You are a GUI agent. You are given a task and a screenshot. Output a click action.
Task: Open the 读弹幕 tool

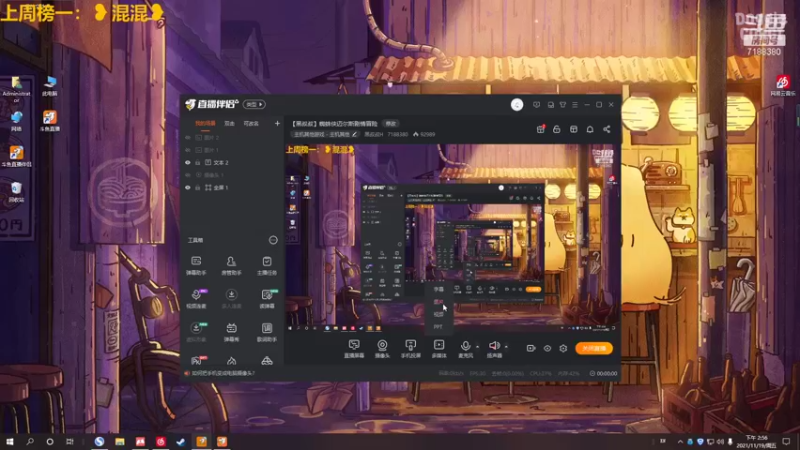pyautogui.click(x=267, y=299)
